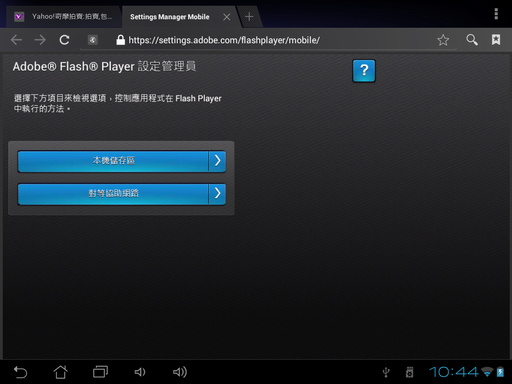Tap the chevron on 對等協助網路 button

coord(217,194)
